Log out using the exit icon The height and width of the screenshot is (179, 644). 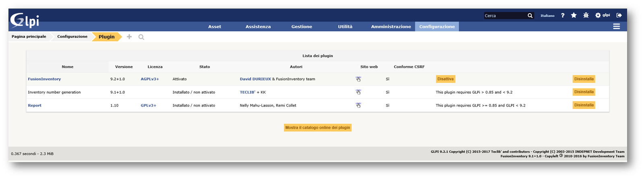[x=619, y=15]
